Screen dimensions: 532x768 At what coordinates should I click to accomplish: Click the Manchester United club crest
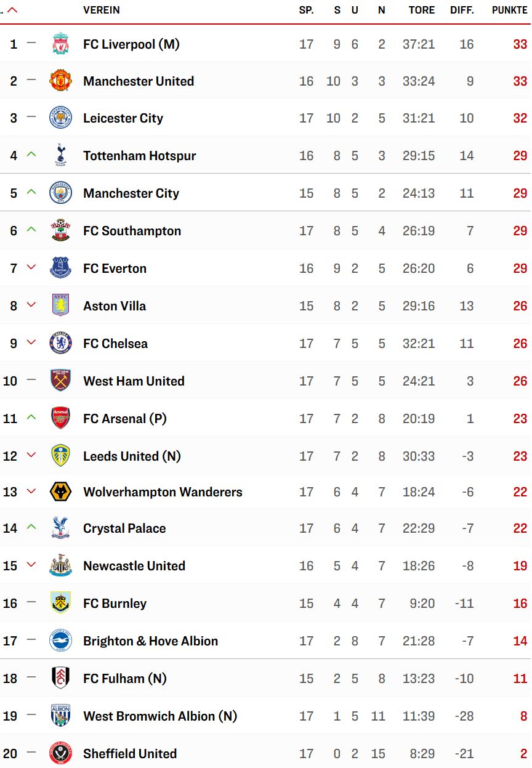(60, 81)
